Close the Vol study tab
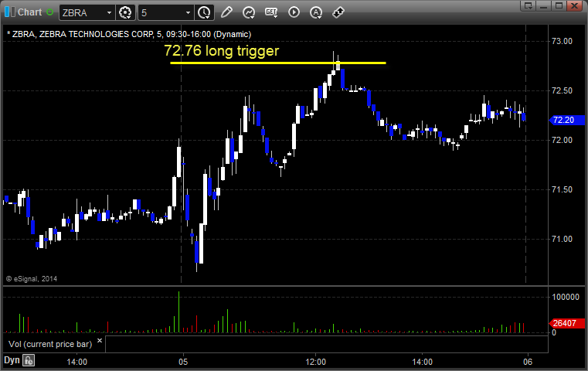This screenshot has width=588, height=371. click(100, 341)
